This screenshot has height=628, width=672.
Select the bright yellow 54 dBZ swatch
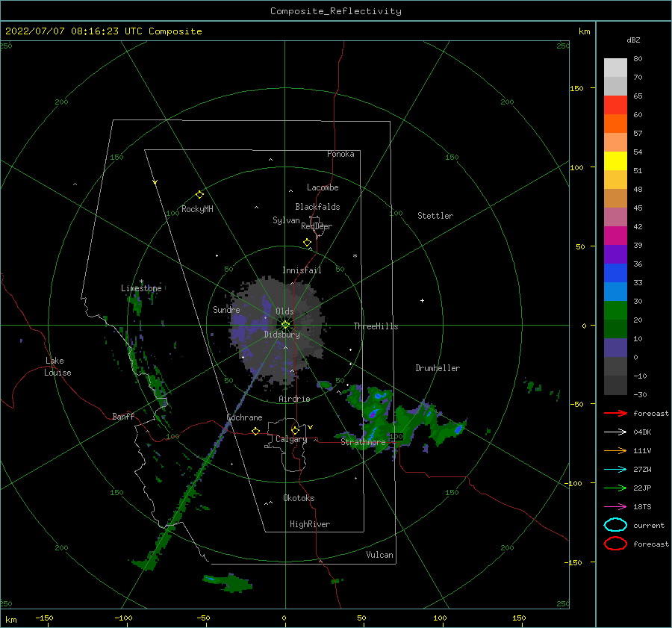coord(615,161)
